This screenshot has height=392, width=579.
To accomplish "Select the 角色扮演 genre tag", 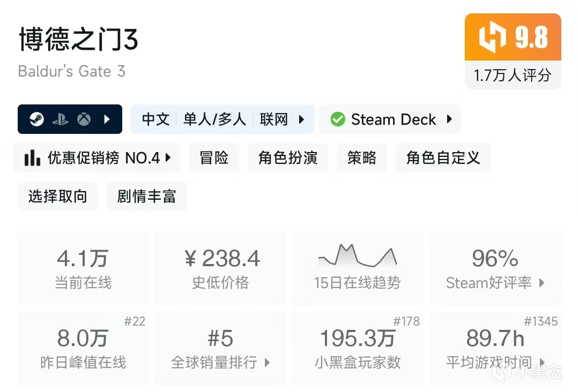I will [288, 158].
